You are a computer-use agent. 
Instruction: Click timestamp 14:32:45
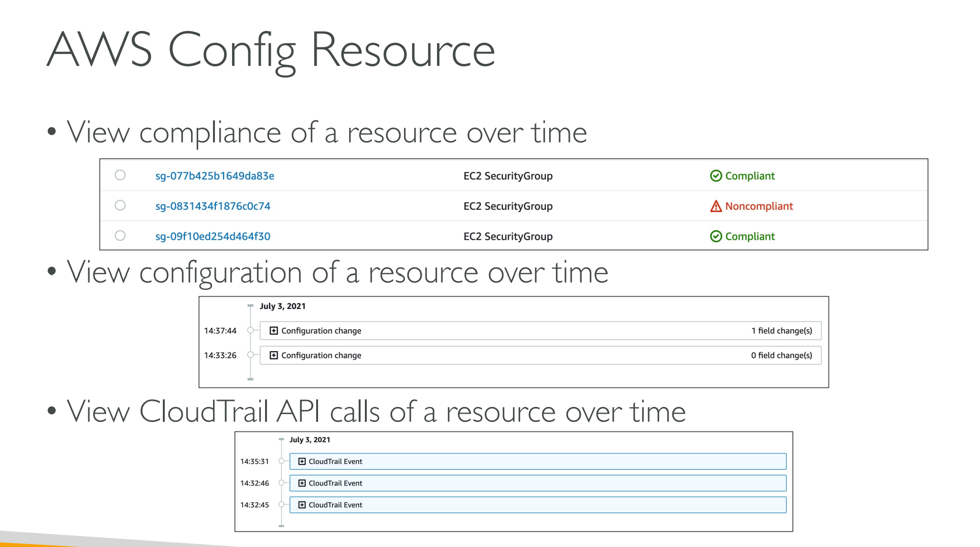tap(255, 504)
